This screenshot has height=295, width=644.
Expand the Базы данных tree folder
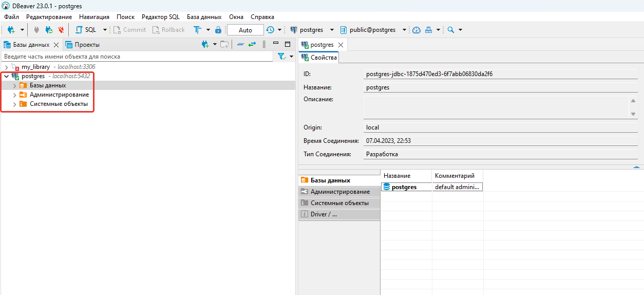pyautogui.click(x=14, y=85)
